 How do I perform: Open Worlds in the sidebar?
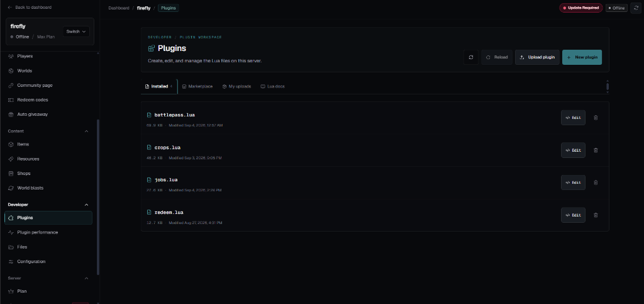(x=48, y=70)
